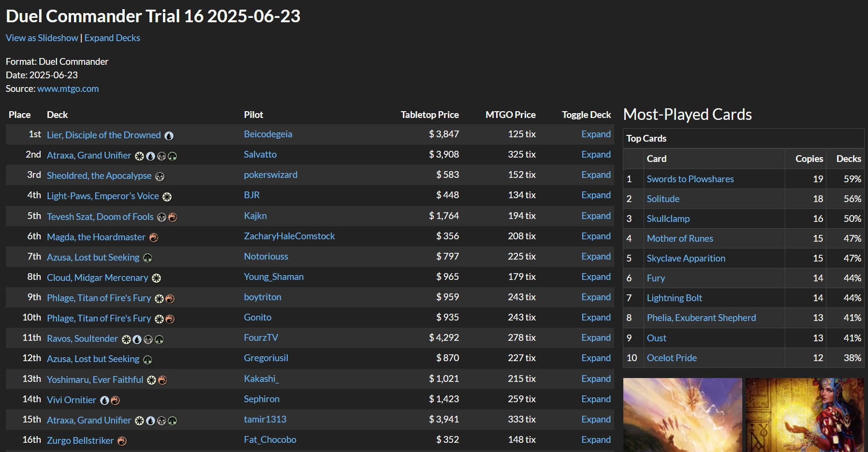Click red mana icon beside Zurgo Bellstriker
Image resolution: width=868 pixels, height=452 pixels.
(122, 441)
